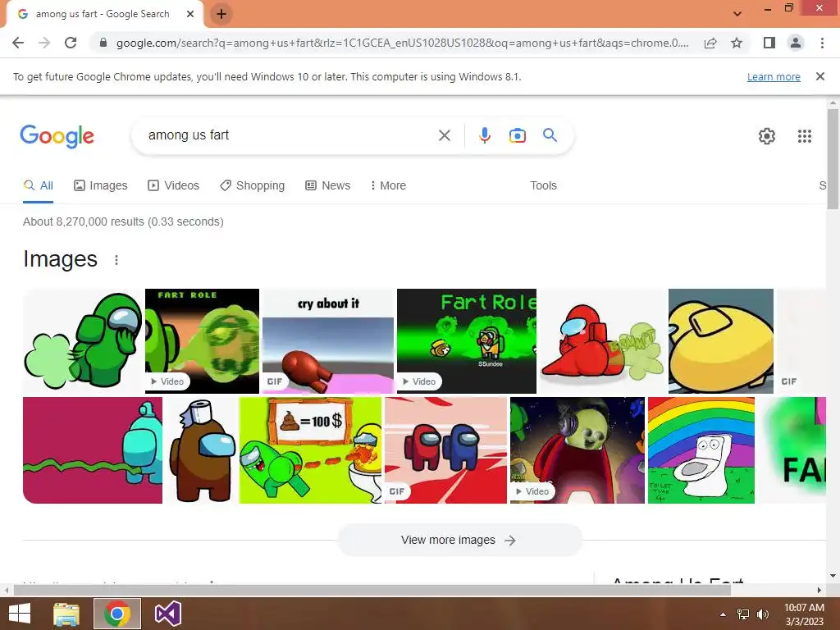Viewport: 840px width, 630px height.
Task: Click the horizontal scrollbar thumb
Action: click(x=372, y=590)
